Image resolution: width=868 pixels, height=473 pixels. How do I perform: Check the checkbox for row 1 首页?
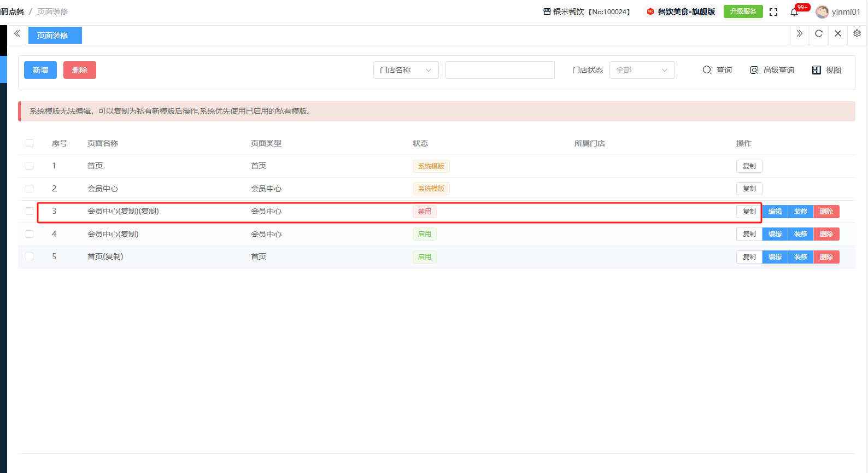[30, 166]
